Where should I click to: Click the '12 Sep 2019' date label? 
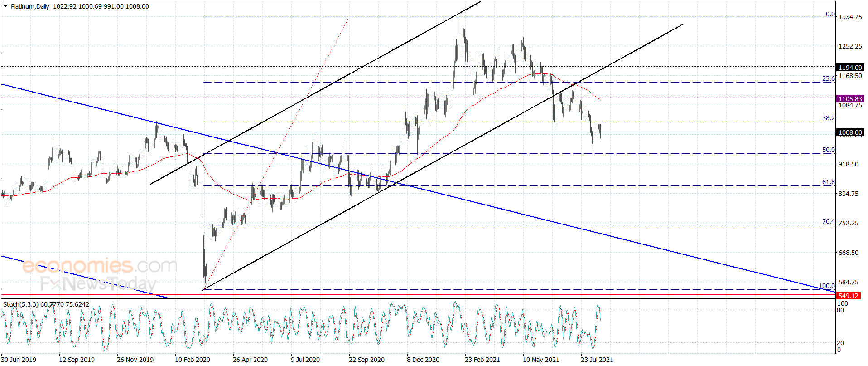pyautogui.click(x=77, y=360)
